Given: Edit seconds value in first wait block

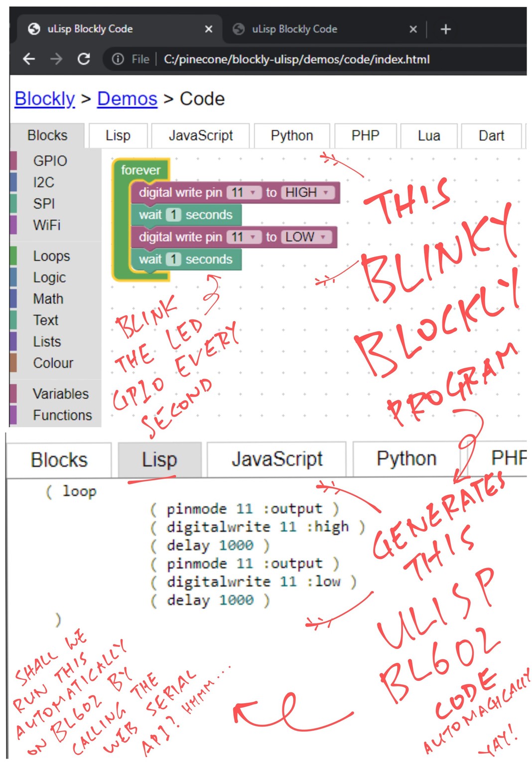Looking at the screenshot, I should tap(173, 215).
